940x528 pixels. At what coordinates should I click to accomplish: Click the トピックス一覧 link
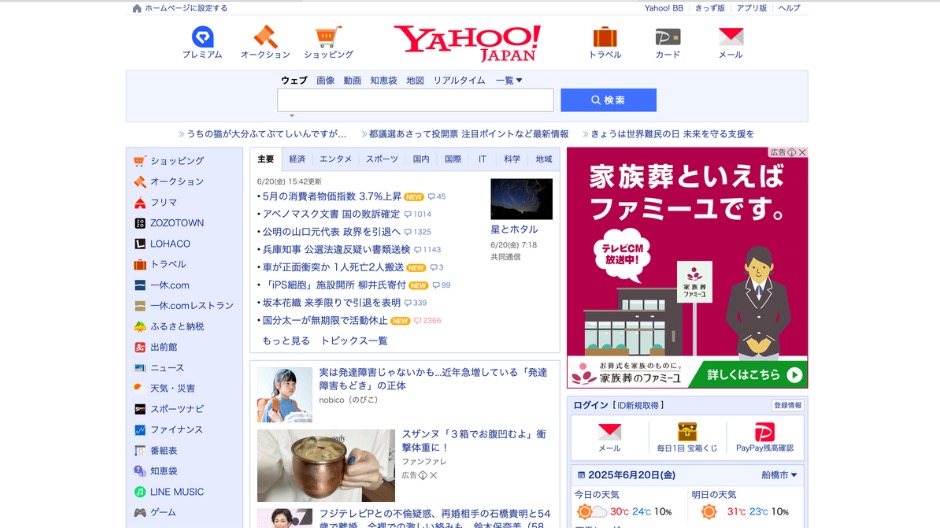click(354, 340)
